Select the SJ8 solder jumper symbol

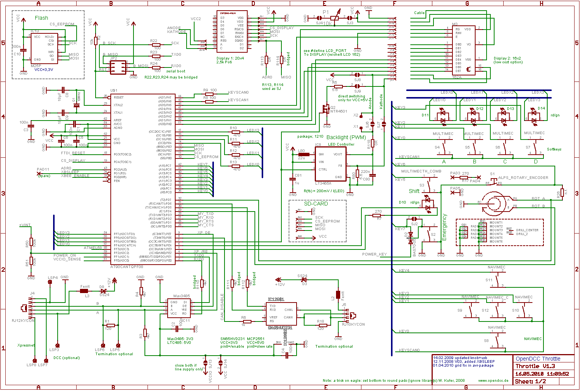click(x=358, y=74)
